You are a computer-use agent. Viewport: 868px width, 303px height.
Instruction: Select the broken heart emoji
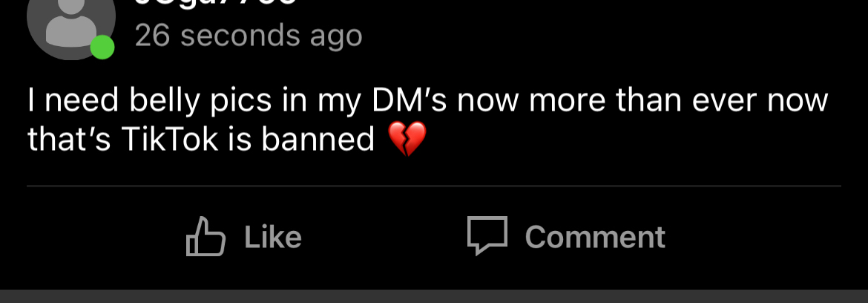click(x=407, y=139)
